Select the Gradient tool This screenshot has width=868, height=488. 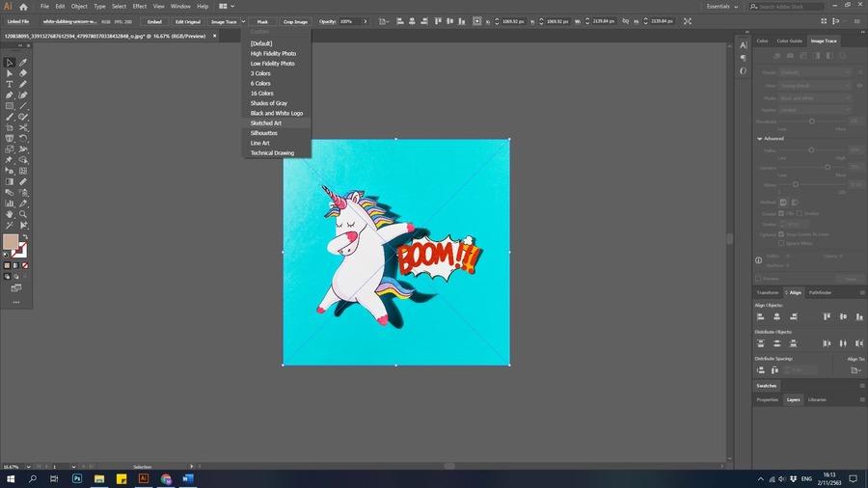pyautogui.click(x=10, y=181)
